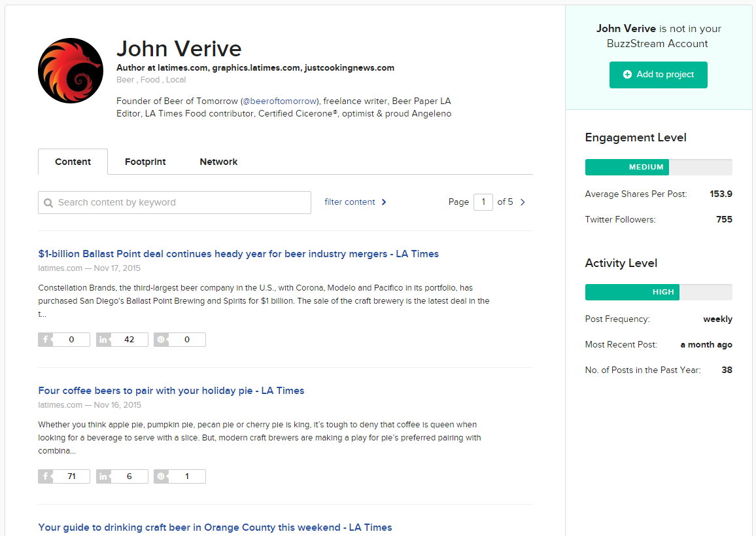Click the Add to project button
Viewport: 756px width, 536px height.
pos(658,75)
